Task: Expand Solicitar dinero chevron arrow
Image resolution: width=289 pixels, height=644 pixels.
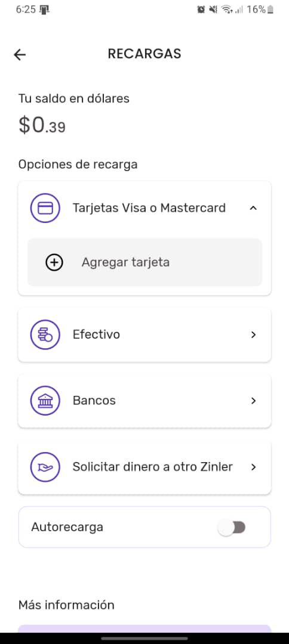Action: (254, 467)
